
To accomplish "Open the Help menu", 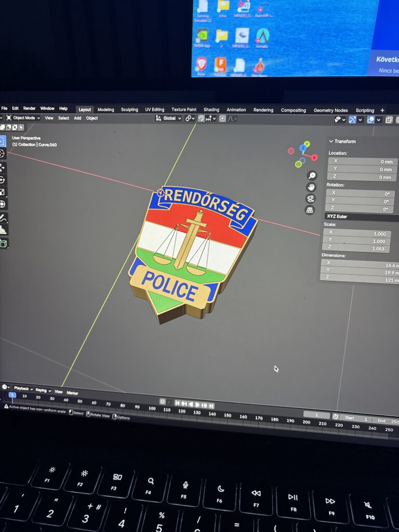I will 63,109.
